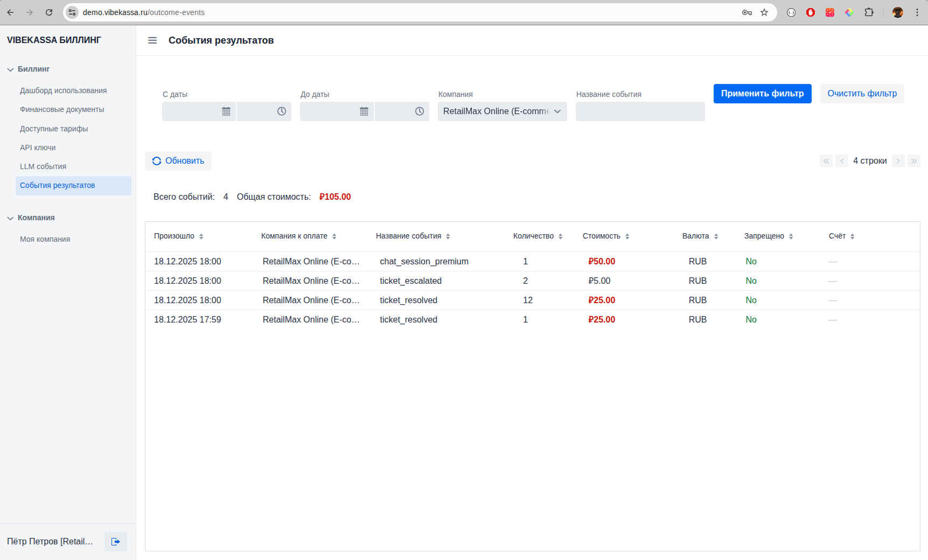
Task: Focus the Название события input field
Action: 640,111
